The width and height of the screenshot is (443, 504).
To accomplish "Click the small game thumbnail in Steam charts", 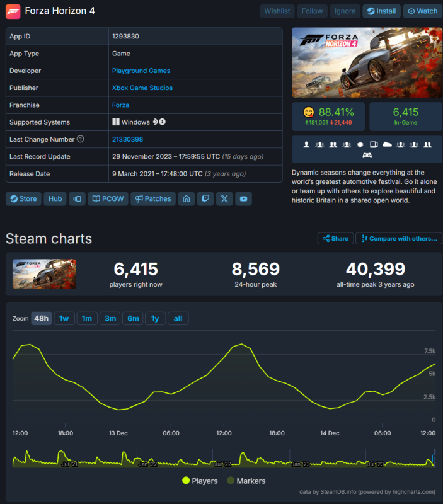I will 44,274.
